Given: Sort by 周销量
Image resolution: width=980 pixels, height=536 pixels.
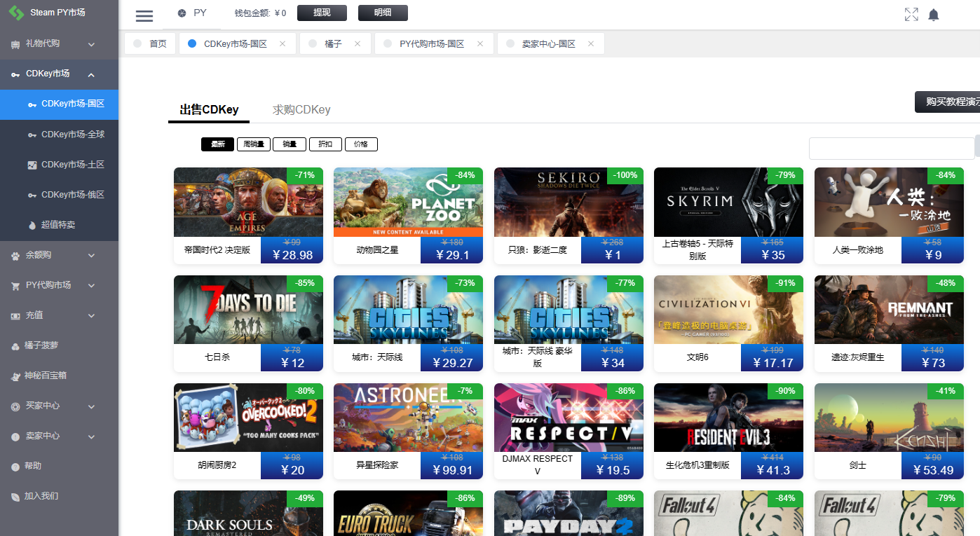Looking at the screenshot, I should [x=253, y=144].
